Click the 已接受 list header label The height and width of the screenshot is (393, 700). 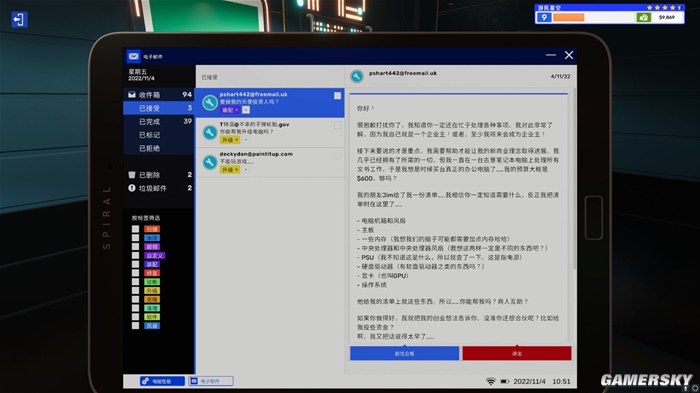(x=209, y=77)
